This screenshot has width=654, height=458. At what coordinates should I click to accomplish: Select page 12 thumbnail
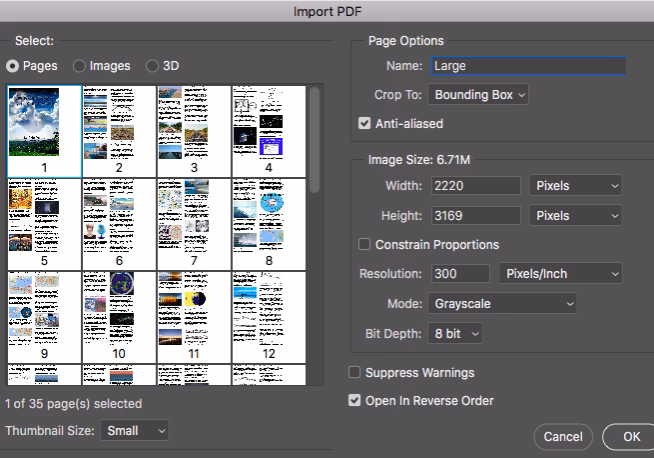pos(269,317)
